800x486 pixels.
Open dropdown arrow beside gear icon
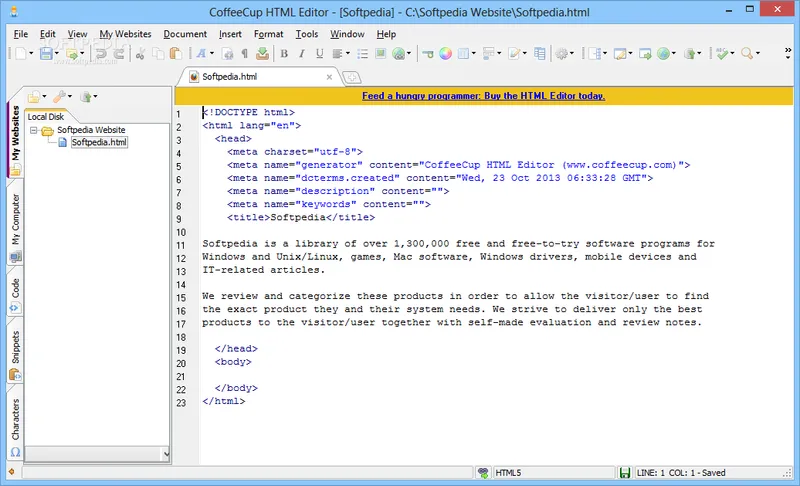tap(572, 53)
